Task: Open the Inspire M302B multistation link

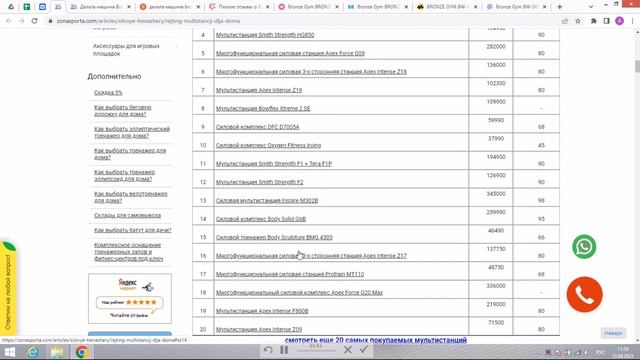Action: pos(267,200)
